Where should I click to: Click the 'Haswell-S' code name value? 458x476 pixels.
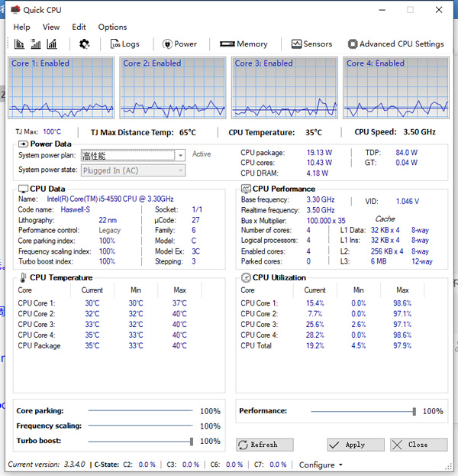point(76,209)
